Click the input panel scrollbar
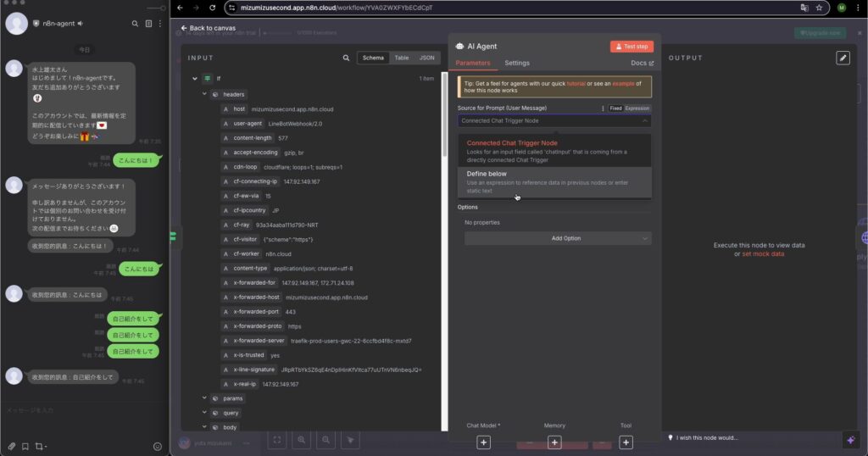 tap(444, 114)
